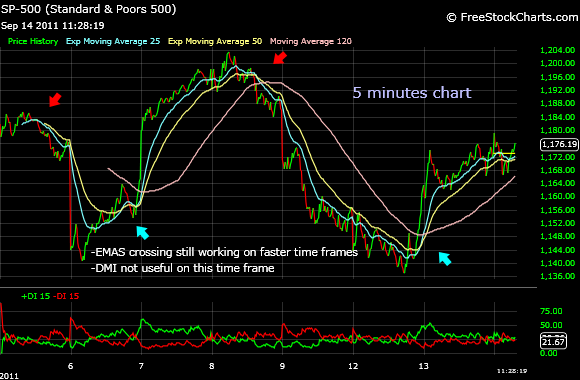580x380 pixels.
Task: Click the SP-500 (Standard & Poors 500) title
Action: [x=88, y=9]
